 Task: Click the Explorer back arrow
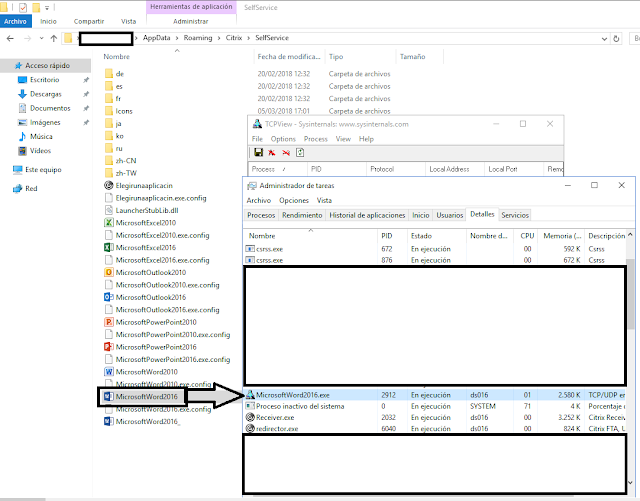pyautogui.click(x=10, y=38)
